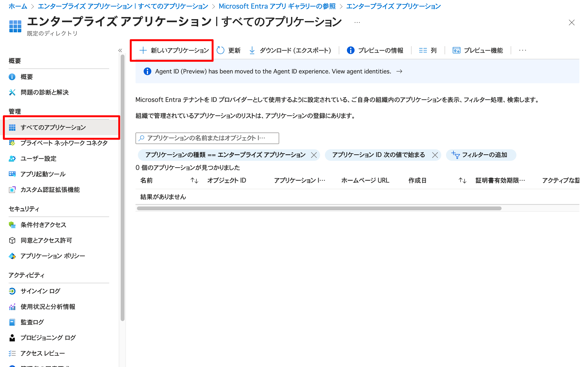
Task: Select 問題の診断と解決 in the sidebar
Action: point(45,92)
